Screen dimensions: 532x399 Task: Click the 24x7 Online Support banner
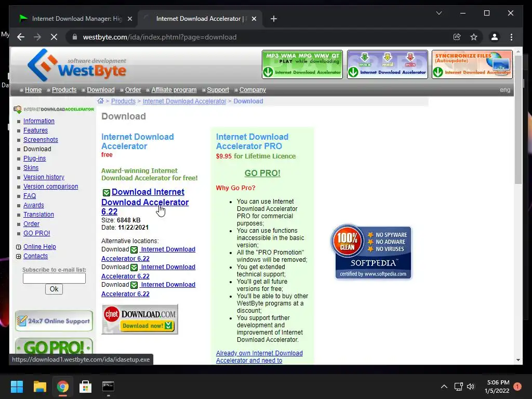click(54, 321)
